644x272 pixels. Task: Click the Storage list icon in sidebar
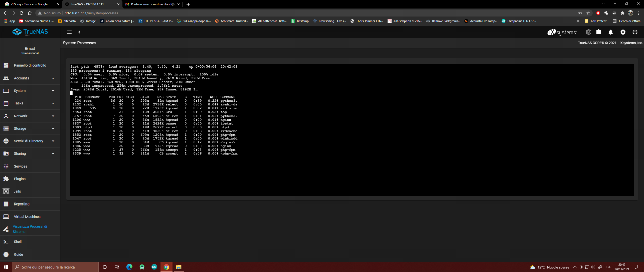[6, 128]
